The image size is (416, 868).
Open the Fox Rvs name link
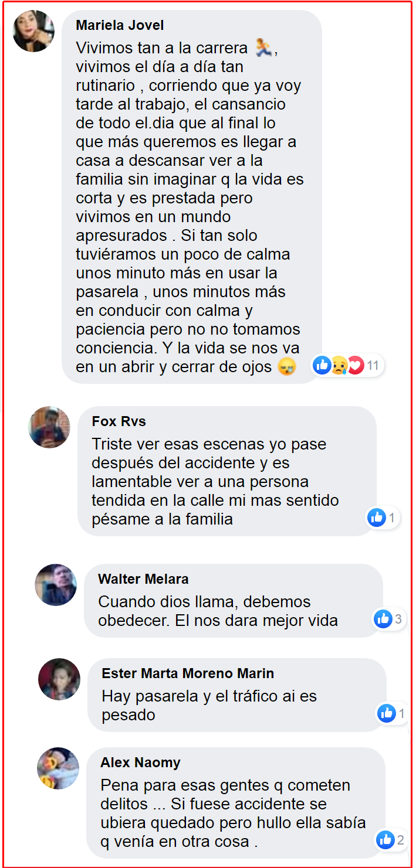click(x=119, y=421)
